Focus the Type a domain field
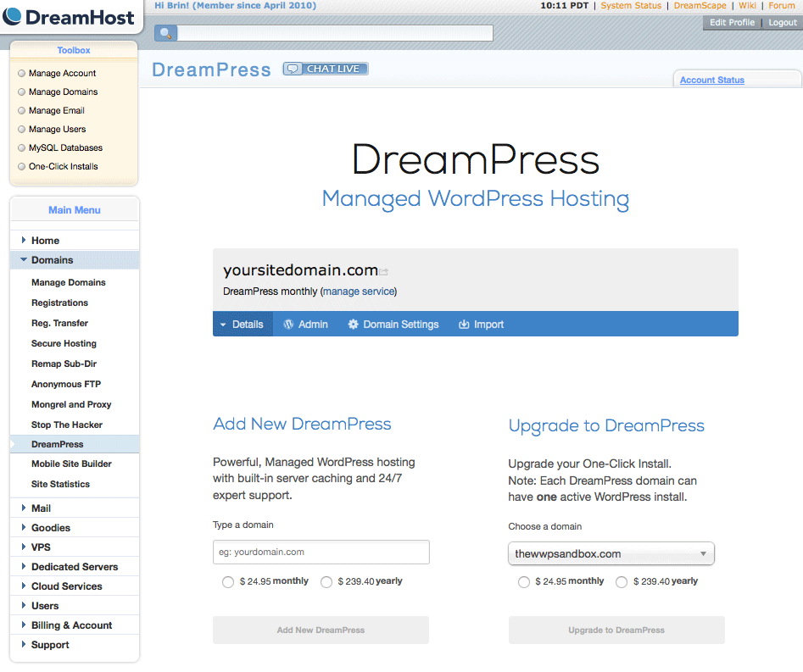Image resolution: width=803 pixels, height=672 pixels. pyautogui.click(x=321, y=553)
